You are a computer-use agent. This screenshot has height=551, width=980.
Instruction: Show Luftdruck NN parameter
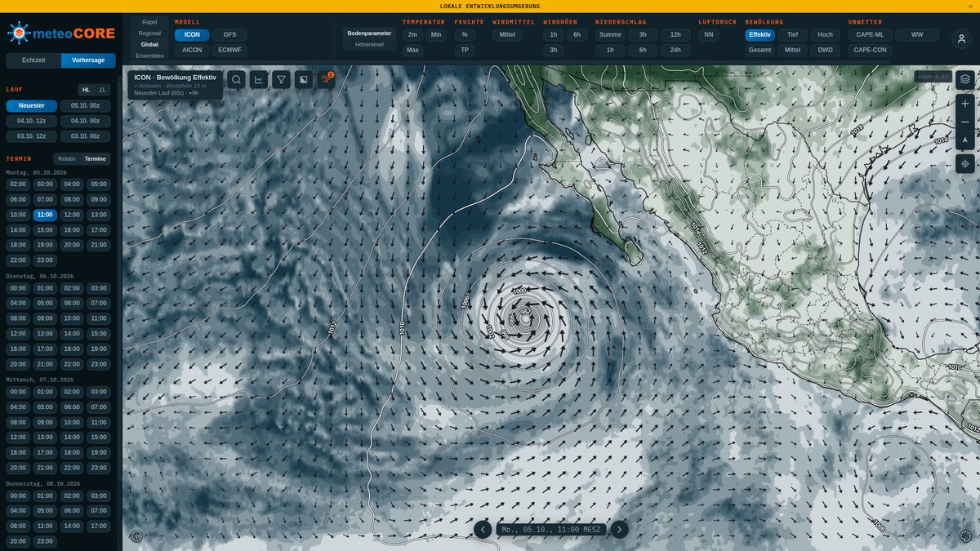pyautogui.click(x=709, y=35)
